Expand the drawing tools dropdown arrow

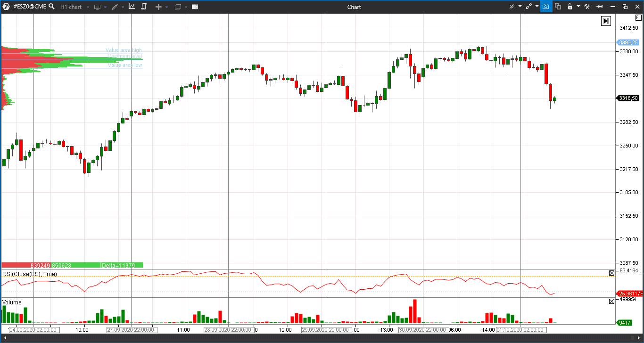123,7
